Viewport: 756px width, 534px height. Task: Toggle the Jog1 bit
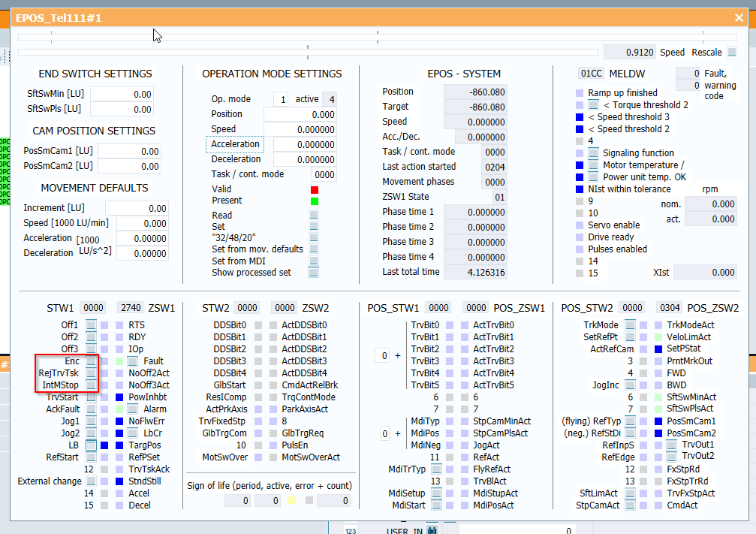click(91, 421)
